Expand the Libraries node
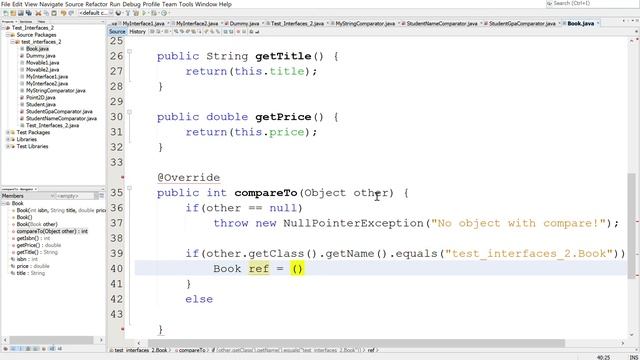This screenshot has width=640, height=360. [x=8, y=139]
